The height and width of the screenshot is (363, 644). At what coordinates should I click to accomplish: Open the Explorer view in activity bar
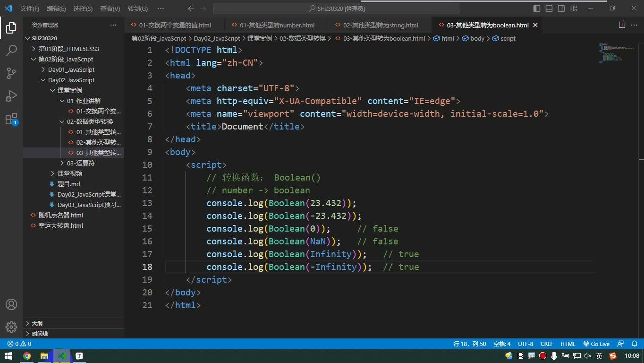(11, 28)
